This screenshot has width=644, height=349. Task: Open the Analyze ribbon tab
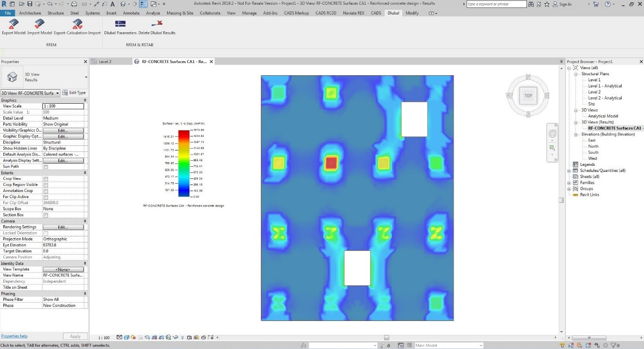pos(153,13)
